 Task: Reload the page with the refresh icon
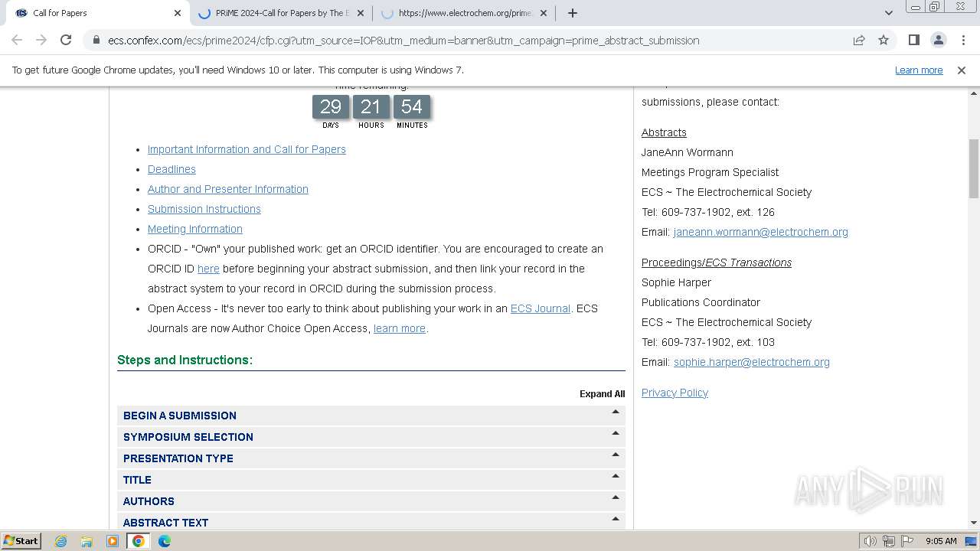[x=66, y=40]
